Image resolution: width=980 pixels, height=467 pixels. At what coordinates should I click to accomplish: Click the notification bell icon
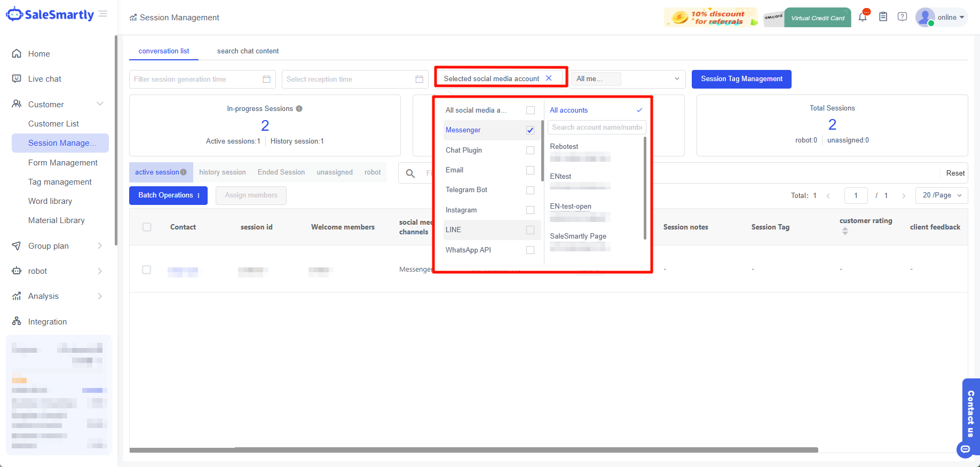point(863,17)
